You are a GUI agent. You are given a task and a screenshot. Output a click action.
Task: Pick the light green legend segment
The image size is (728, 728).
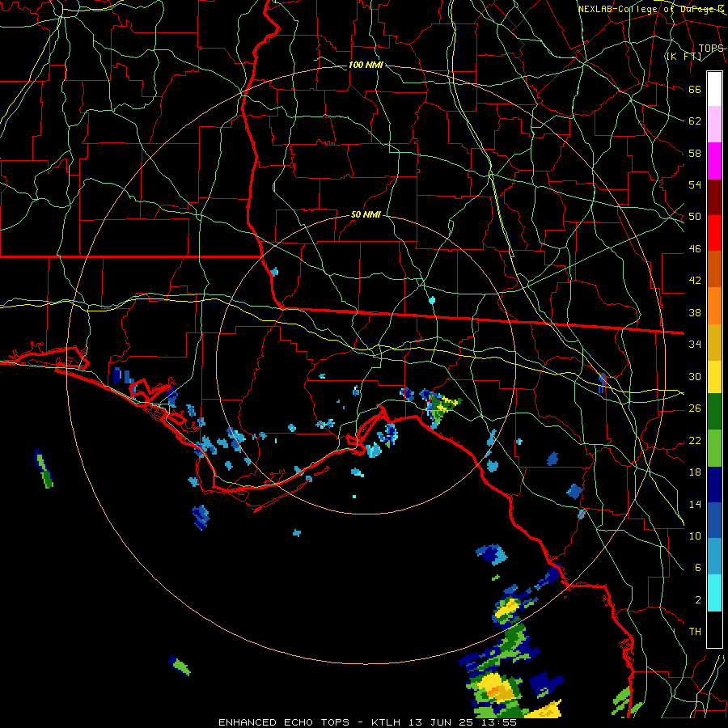pos(714,448)
